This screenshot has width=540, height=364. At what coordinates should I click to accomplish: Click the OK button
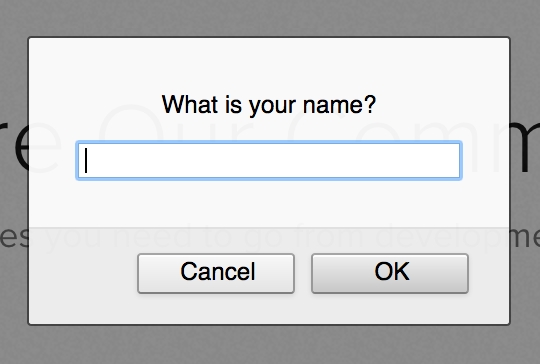390,273
